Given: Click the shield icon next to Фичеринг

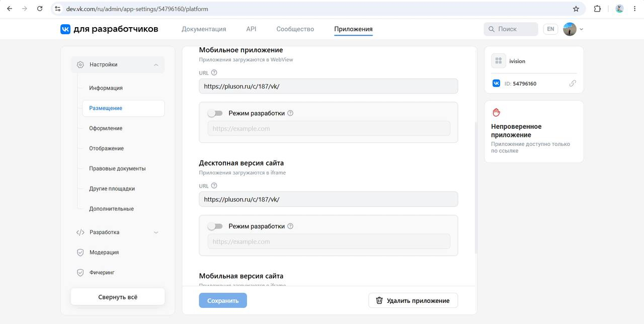Looking at the screenshot, I should (x=80, y=273).
